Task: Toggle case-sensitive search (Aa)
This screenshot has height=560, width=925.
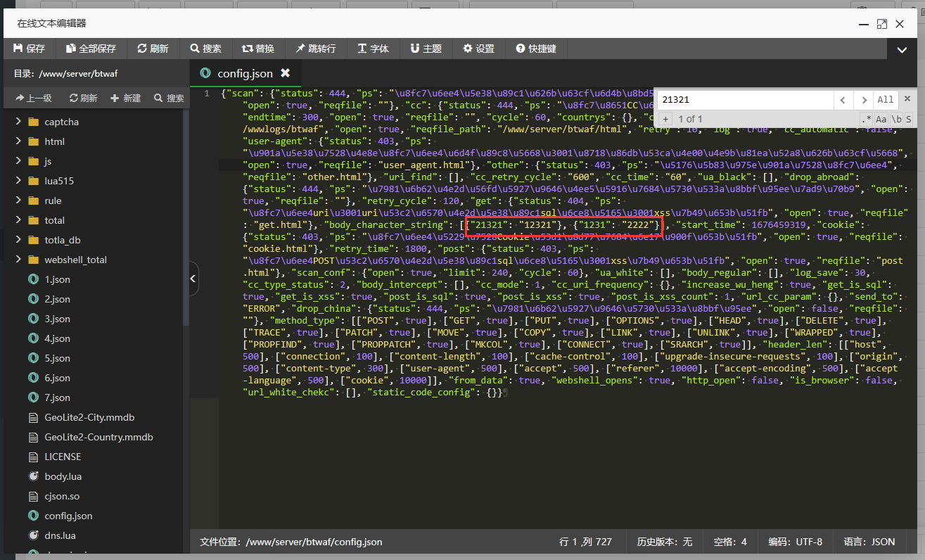Action: (881, 119)
